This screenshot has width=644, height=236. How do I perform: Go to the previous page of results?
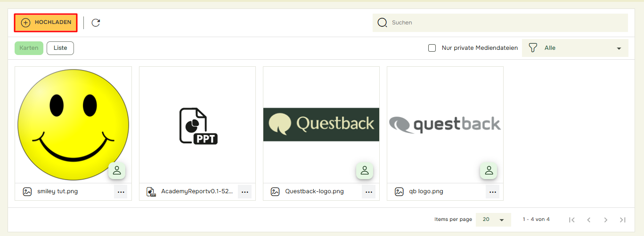589,220
